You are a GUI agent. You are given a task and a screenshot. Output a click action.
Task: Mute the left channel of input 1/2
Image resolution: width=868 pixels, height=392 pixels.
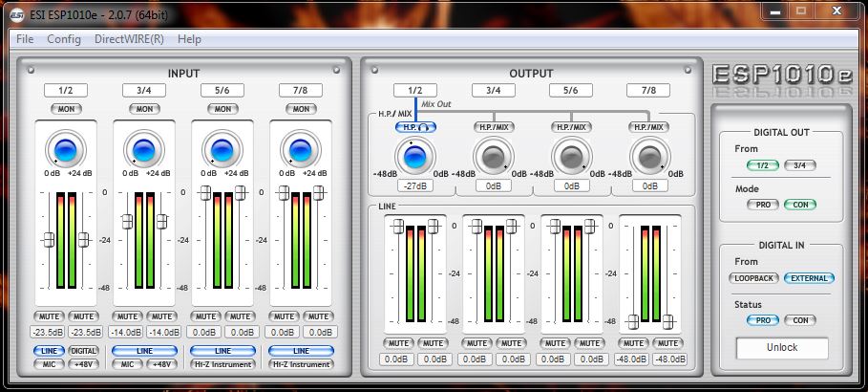click(x=49, y=316)
